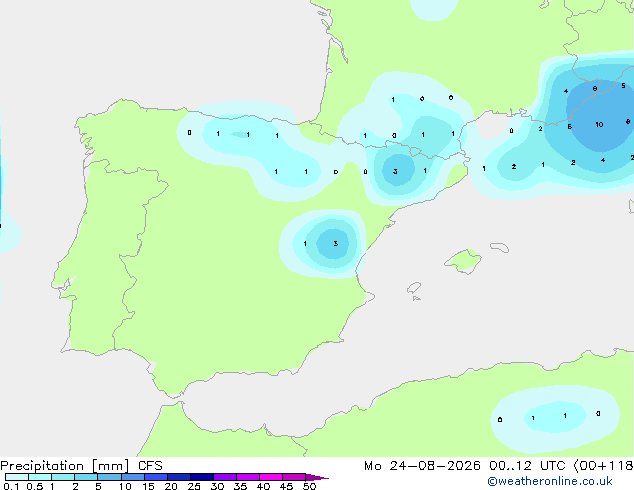Click the '30' legend scale label
The height and width of the screenshot is (490, 634).
(217, 486)
